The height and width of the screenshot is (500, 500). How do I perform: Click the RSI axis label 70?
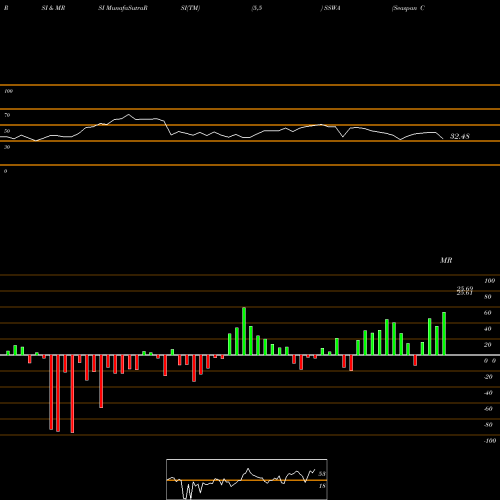coord(7,115)
